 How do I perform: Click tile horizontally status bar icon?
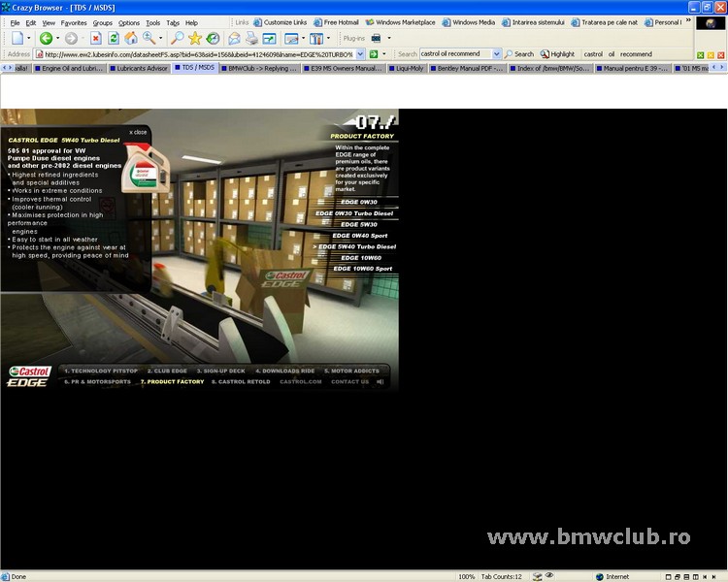click(x=686, y=576)
